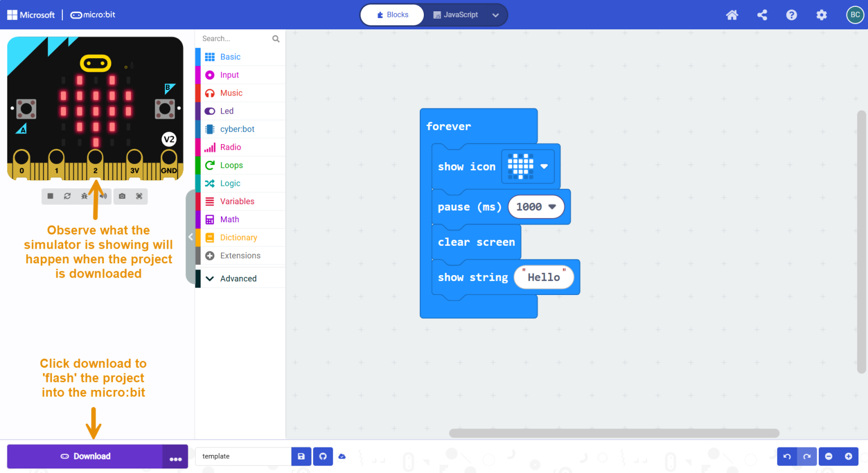Select the Stop simulator icon

[x=51, y=196]
